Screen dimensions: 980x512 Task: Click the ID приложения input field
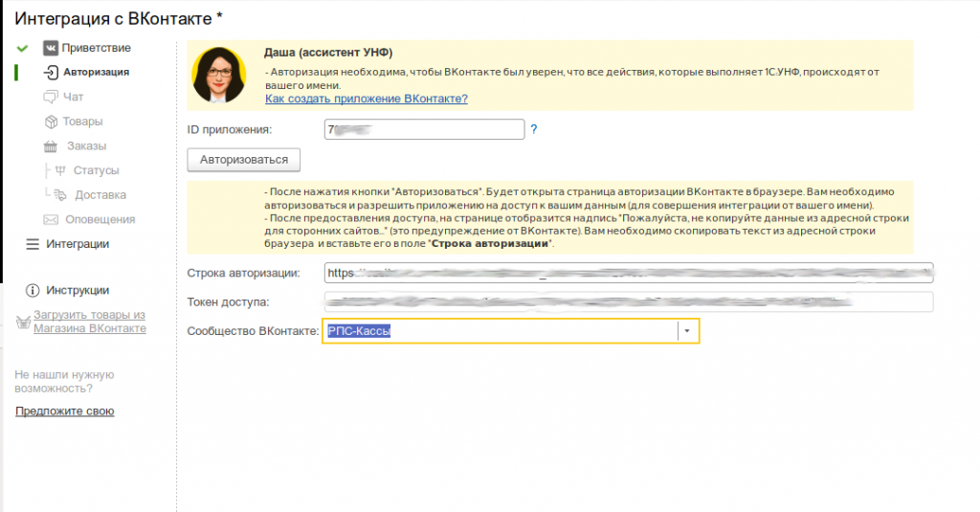pos(424,129)
